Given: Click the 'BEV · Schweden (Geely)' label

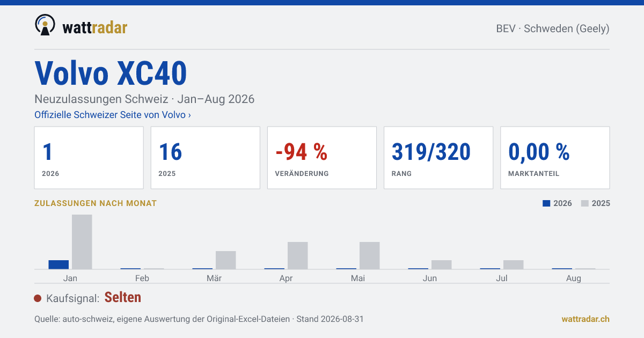Looking at the screenshot, I should coord(553,28).
